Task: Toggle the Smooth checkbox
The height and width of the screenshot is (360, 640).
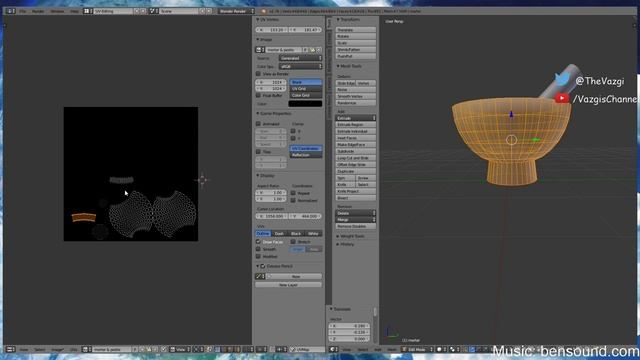Action: click(258, 249)
